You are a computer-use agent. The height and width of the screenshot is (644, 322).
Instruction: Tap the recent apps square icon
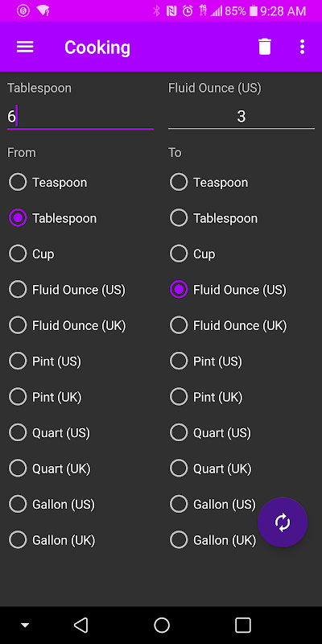click(243, 625)
